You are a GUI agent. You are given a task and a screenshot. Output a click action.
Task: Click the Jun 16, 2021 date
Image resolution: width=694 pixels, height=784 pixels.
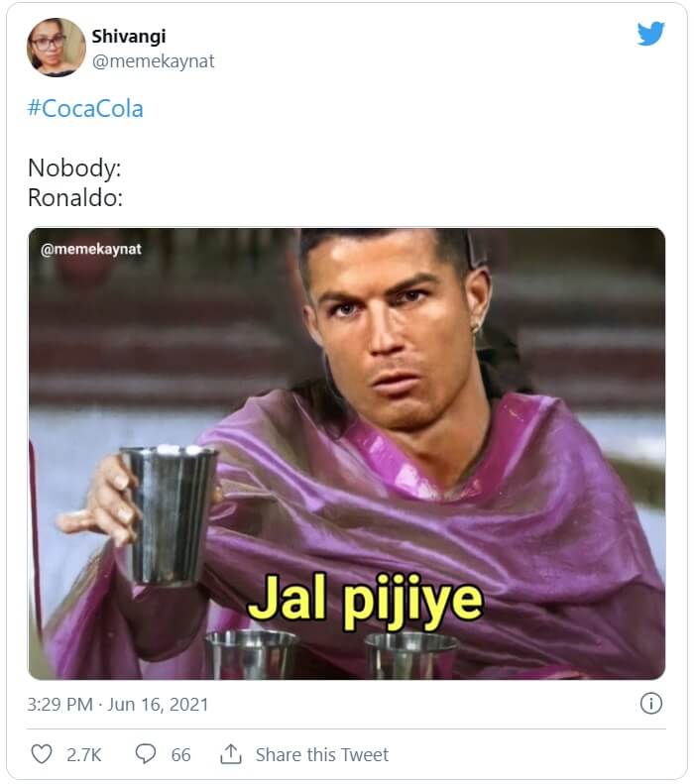click(158, 705)
